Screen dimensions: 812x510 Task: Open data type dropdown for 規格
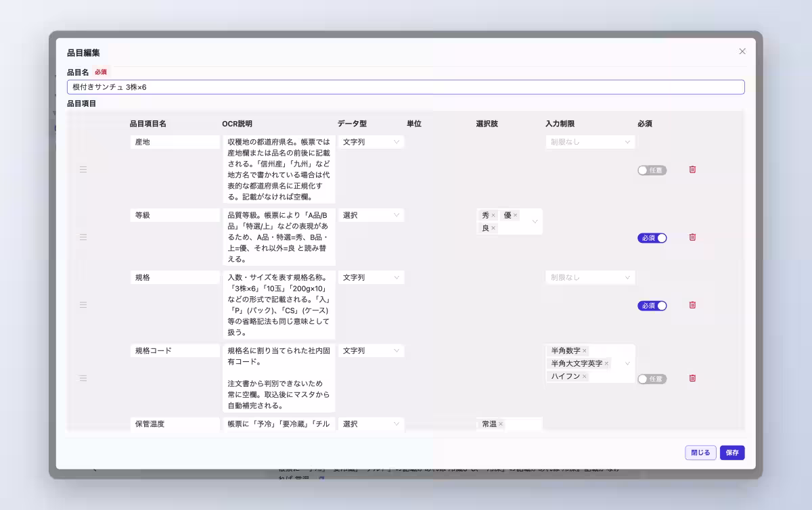pyautogui.click(x=371, y=277)
